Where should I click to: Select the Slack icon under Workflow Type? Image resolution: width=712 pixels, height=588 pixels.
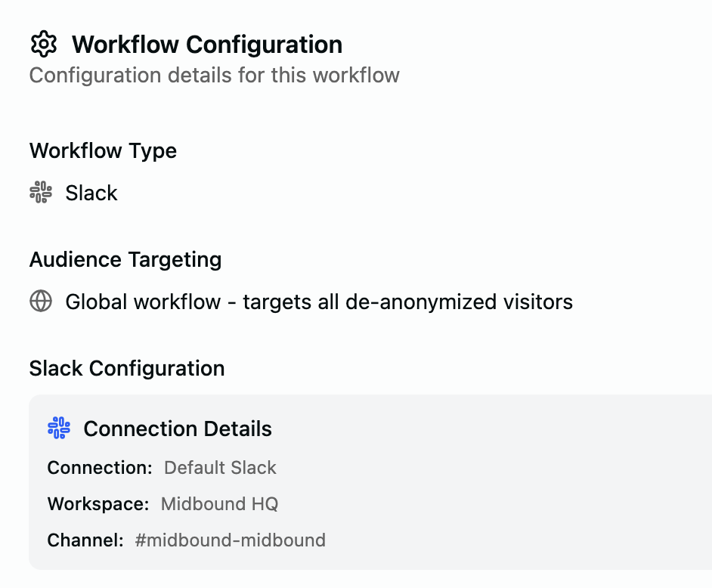pyautogui.click(x=40, y=193)
